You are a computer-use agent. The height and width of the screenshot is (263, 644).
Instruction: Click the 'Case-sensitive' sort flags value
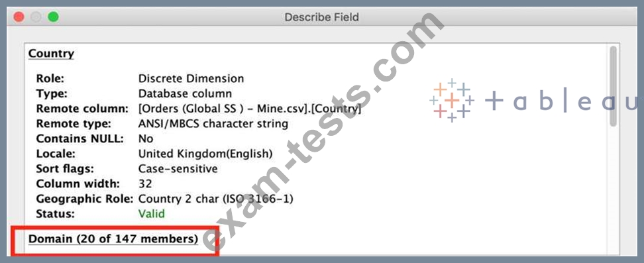178,169
